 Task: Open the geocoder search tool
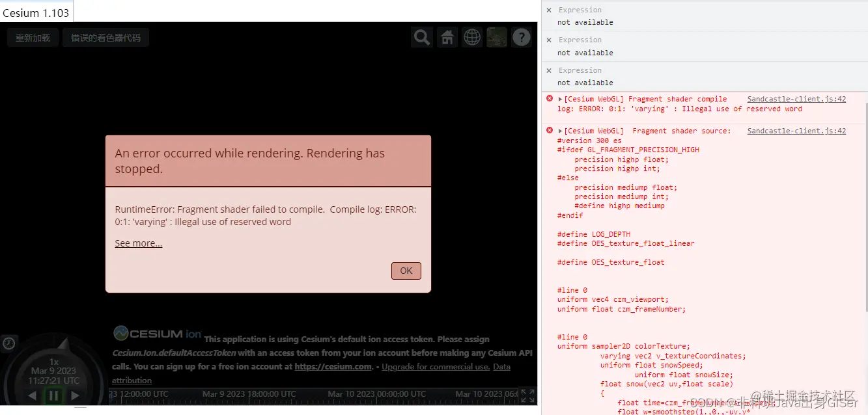pos(421,37)
